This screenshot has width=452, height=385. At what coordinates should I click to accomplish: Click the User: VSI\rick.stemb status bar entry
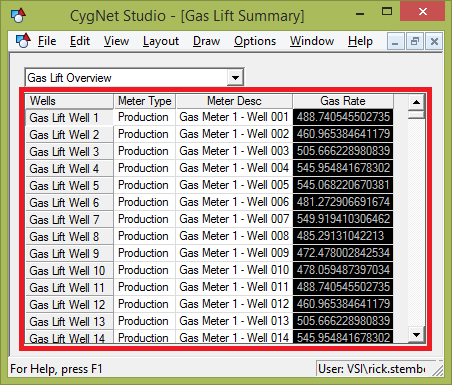(372, 369)
